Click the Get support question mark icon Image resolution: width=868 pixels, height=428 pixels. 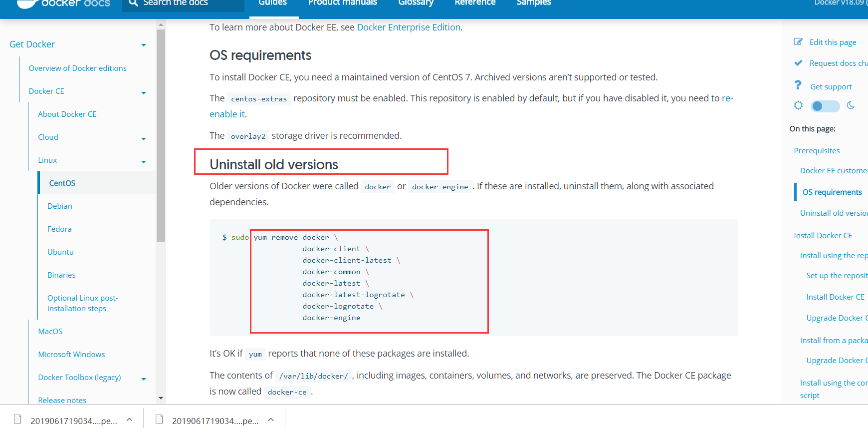tap(798, 85)
